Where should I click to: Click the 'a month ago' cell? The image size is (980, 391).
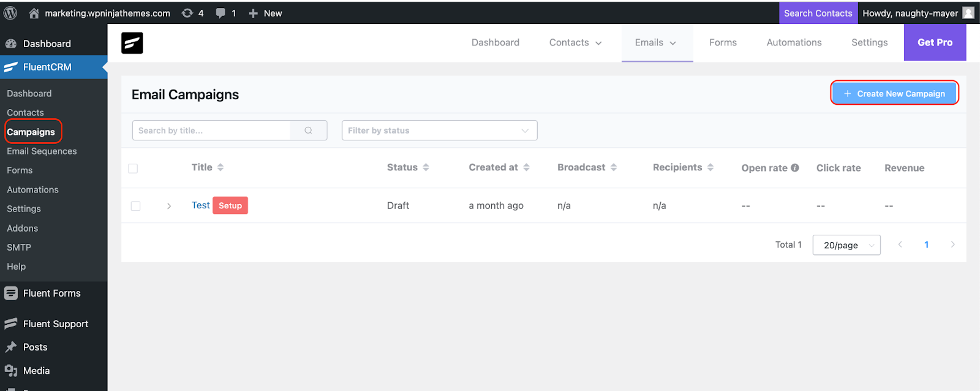(x=496, y=205)
